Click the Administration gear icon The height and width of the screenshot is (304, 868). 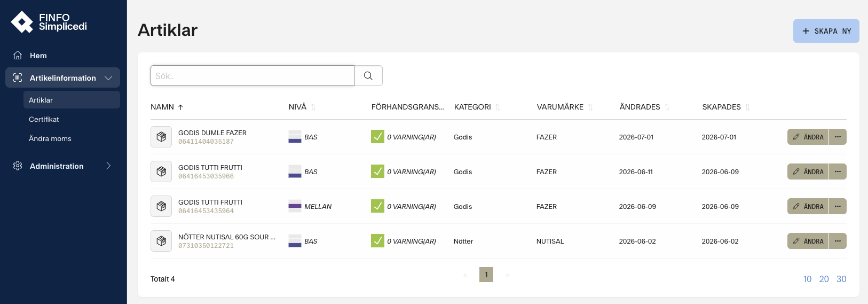coord(18,166)
